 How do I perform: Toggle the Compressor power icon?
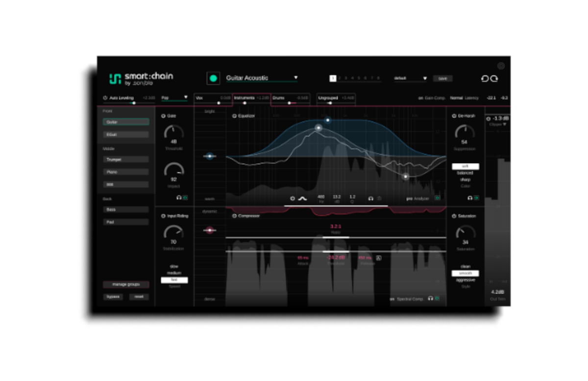click(x=235, y=216)
